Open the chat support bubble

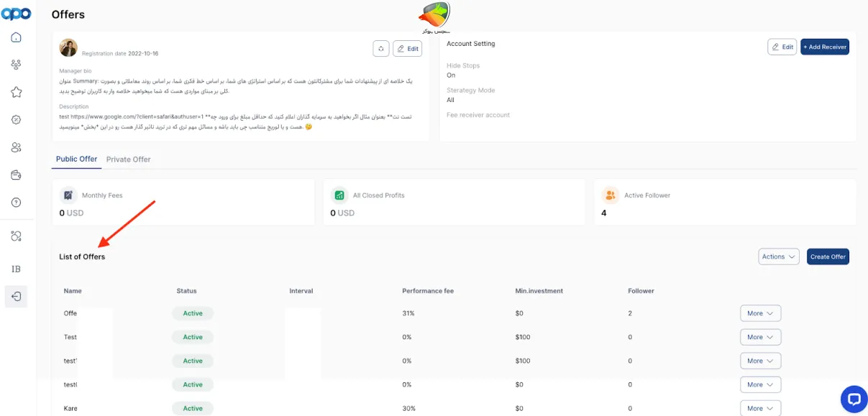click(x=854, y=399)
